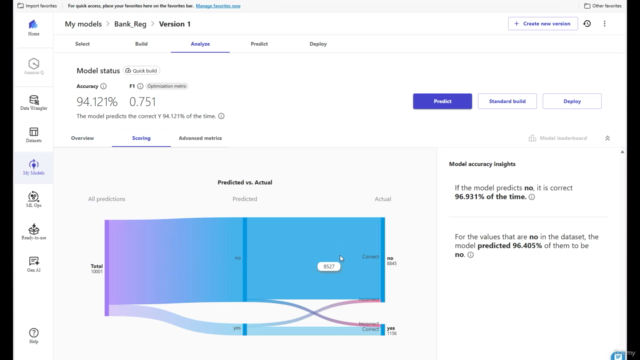The width and height of the screenshot is (640, 360).
Task: Go to the Predict tab
Action: [x=259, y=44]
